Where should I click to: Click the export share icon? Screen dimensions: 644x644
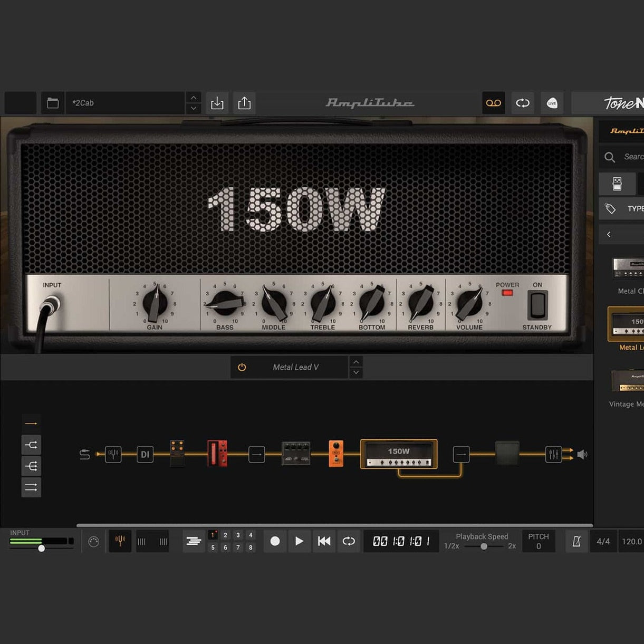click(244, 103)
